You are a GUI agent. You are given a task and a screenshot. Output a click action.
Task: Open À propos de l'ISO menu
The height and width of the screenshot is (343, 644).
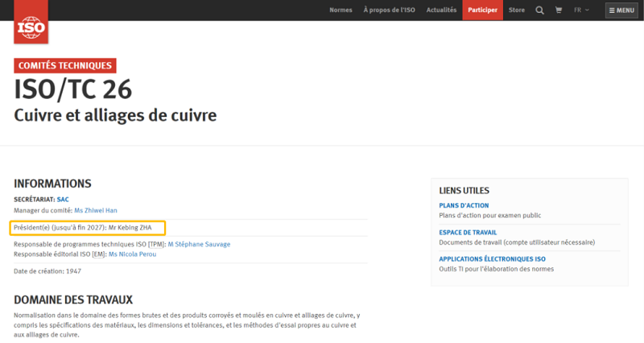click(x=388, y=10)
